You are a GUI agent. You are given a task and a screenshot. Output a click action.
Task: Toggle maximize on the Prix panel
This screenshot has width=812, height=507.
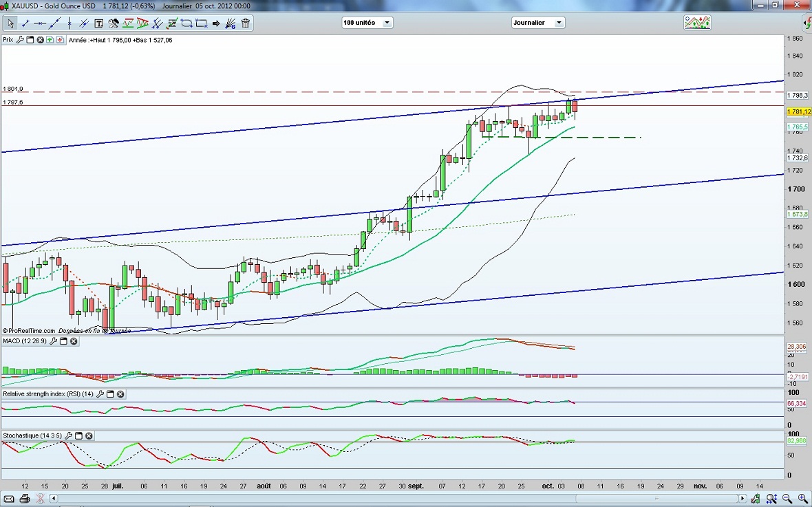coord(30,40)
